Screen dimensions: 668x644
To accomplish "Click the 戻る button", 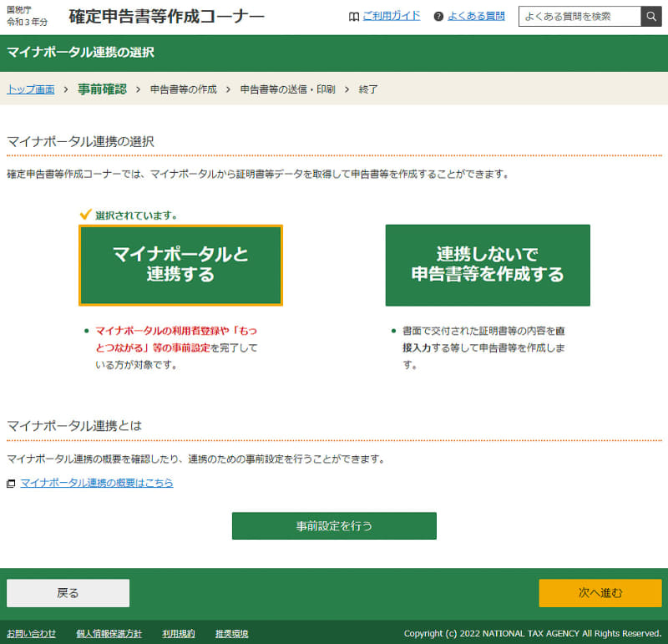I will (x=68, y=592).
